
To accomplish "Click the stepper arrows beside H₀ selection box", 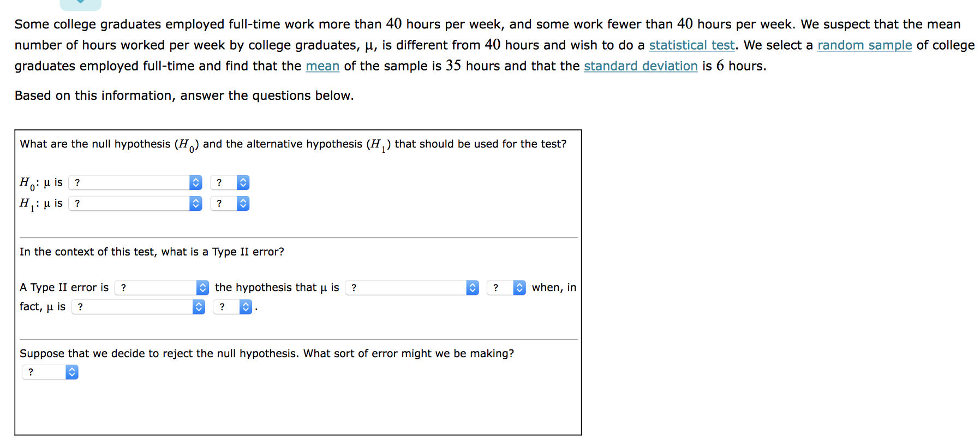I will [x=195, y=182].
